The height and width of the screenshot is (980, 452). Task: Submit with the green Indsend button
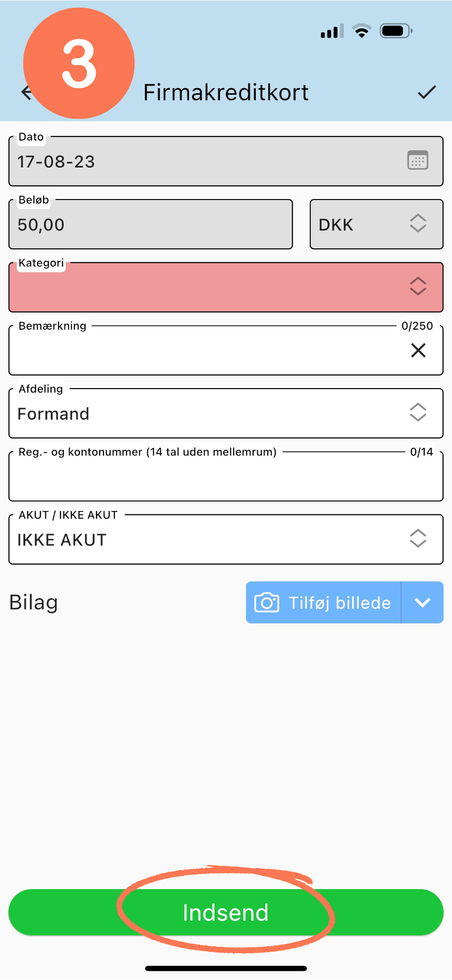[x=226, y=913]
